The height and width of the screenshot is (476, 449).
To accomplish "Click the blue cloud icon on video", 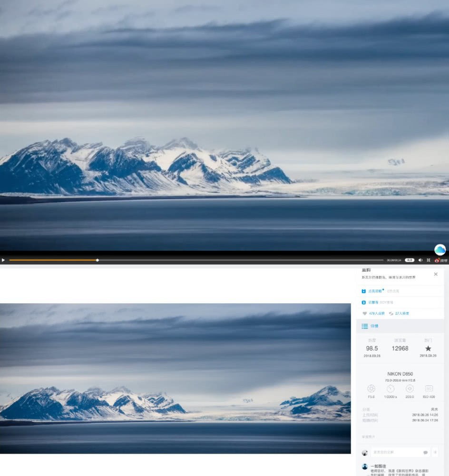I will pyautogui.click(x=440, y=249).
